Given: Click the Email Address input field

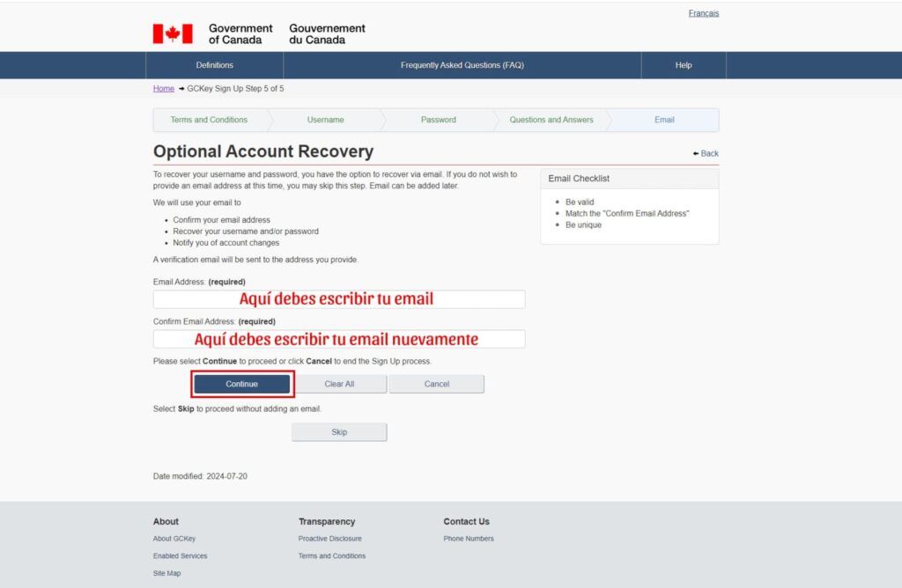Looking at the screenshot, I should tap(339, 299).
